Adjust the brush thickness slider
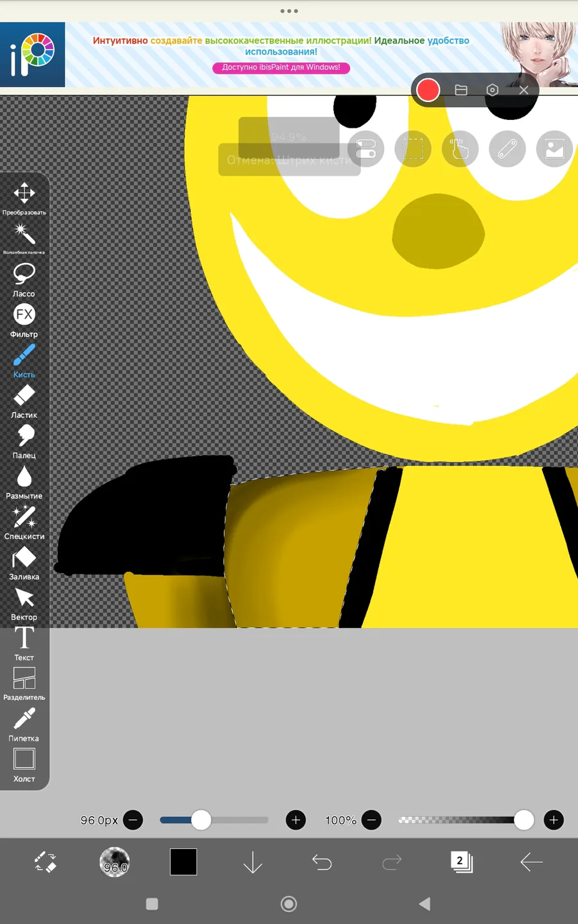Screen dimensions: 578x924 [x=214, y=820]
